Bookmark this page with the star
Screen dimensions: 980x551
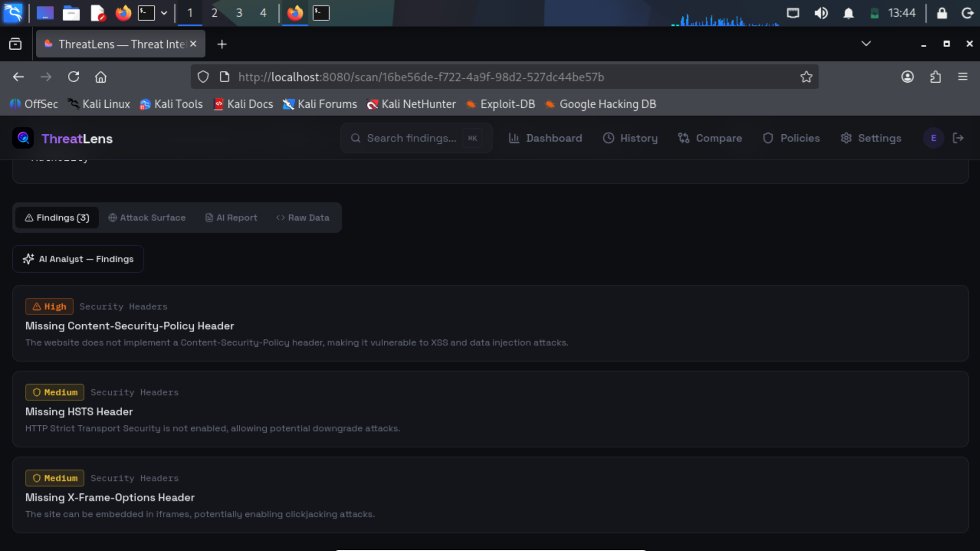[806, 77]
